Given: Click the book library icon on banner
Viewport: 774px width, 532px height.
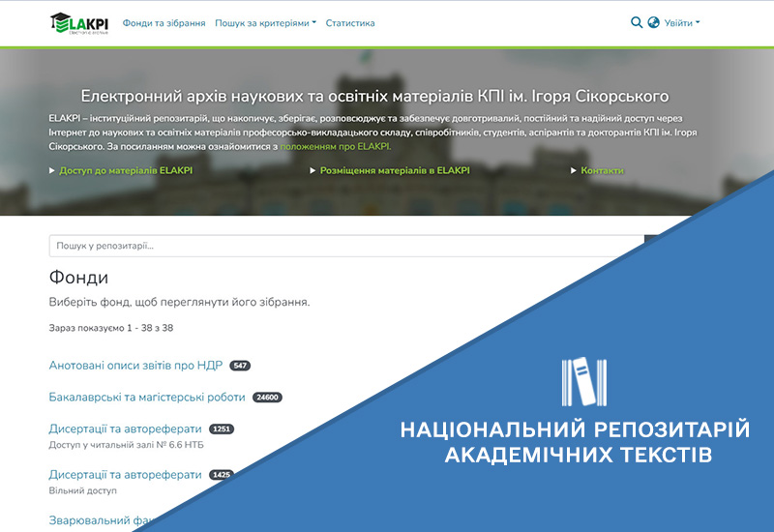Looking at the screenshot, I should point(584,382).
